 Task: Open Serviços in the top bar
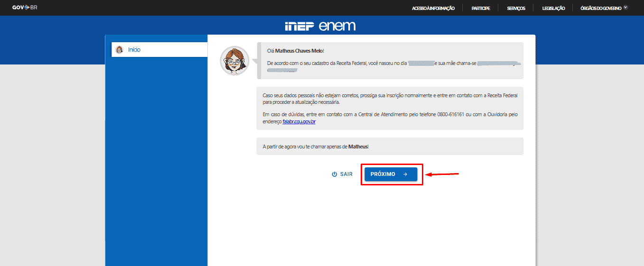pos(516,8)
